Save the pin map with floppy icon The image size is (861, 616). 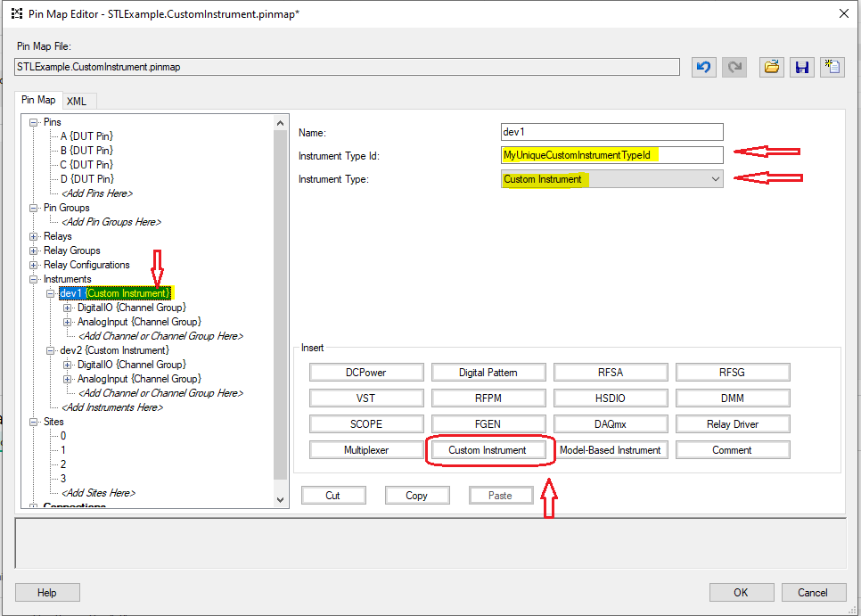(802, 67)
